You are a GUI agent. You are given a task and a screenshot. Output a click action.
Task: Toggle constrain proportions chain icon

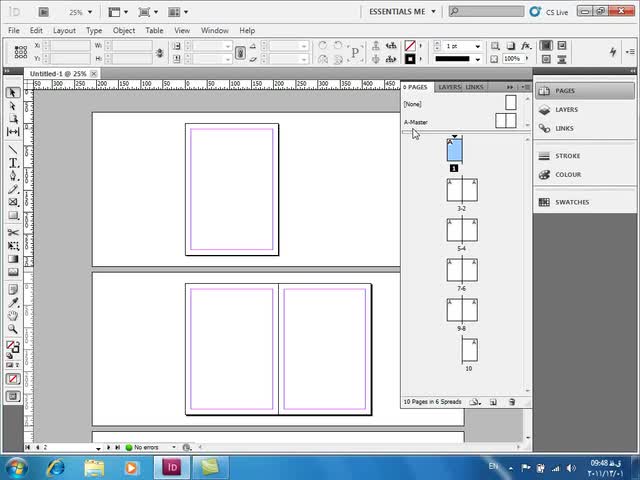click(160, 53)
